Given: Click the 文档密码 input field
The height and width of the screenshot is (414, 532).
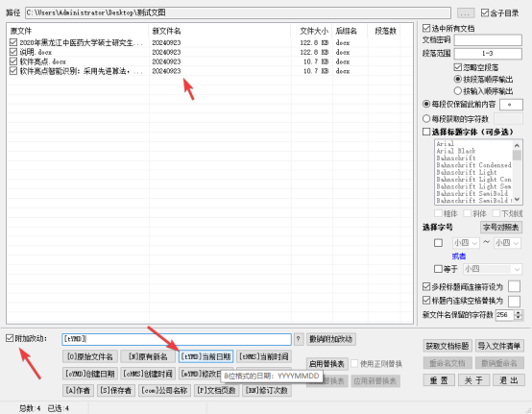Looking at the screenshot, I should [488, 40].
